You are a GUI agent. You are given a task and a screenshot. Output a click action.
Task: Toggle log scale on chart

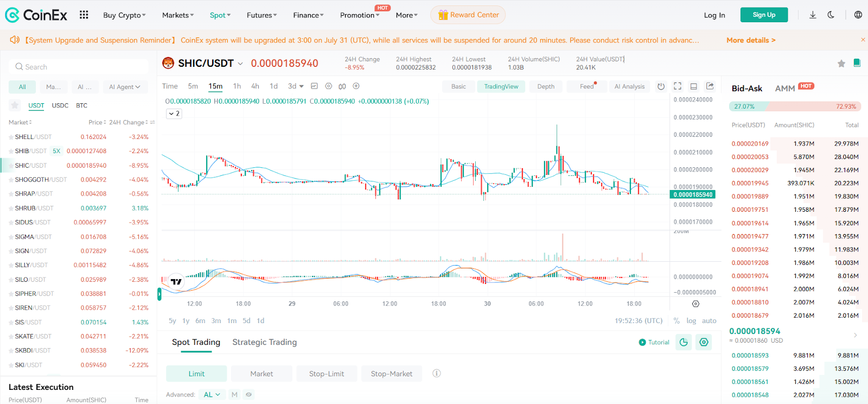coord(691,321)
